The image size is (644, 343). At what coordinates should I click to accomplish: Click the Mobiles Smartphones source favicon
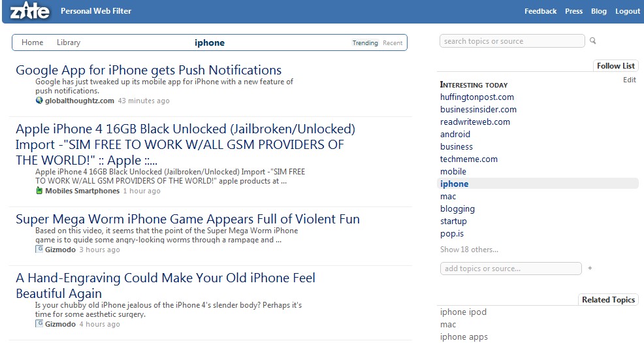39,191
